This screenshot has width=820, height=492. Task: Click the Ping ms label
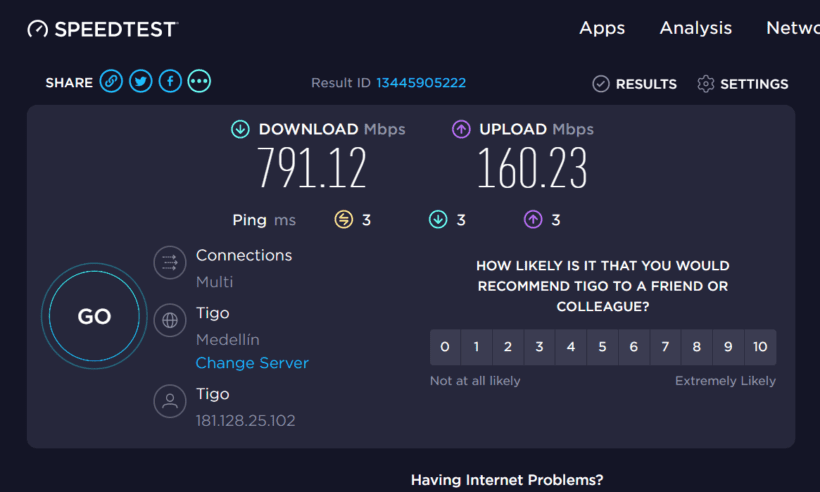(264, 220)
